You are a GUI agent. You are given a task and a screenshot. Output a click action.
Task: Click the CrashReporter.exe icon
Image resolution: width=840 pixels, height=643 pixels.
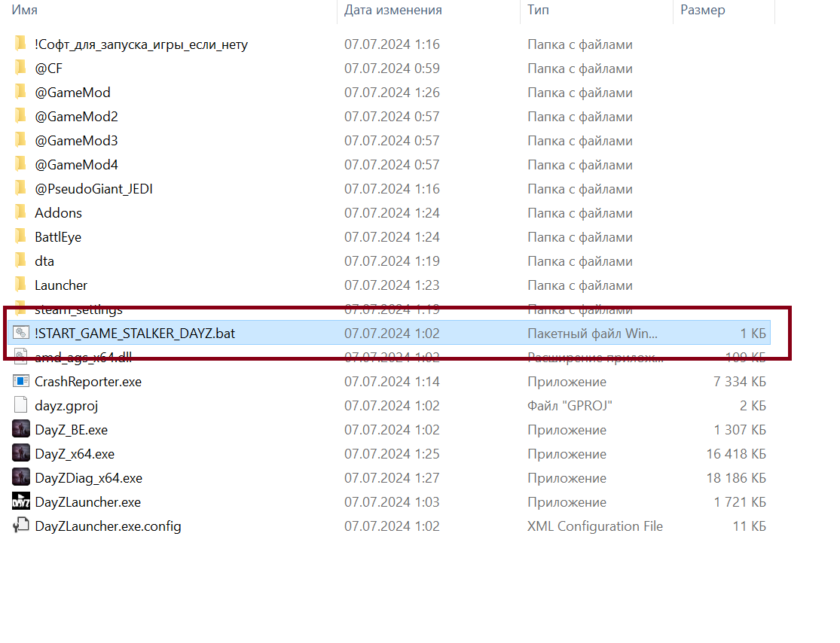[x=21, y=382]
